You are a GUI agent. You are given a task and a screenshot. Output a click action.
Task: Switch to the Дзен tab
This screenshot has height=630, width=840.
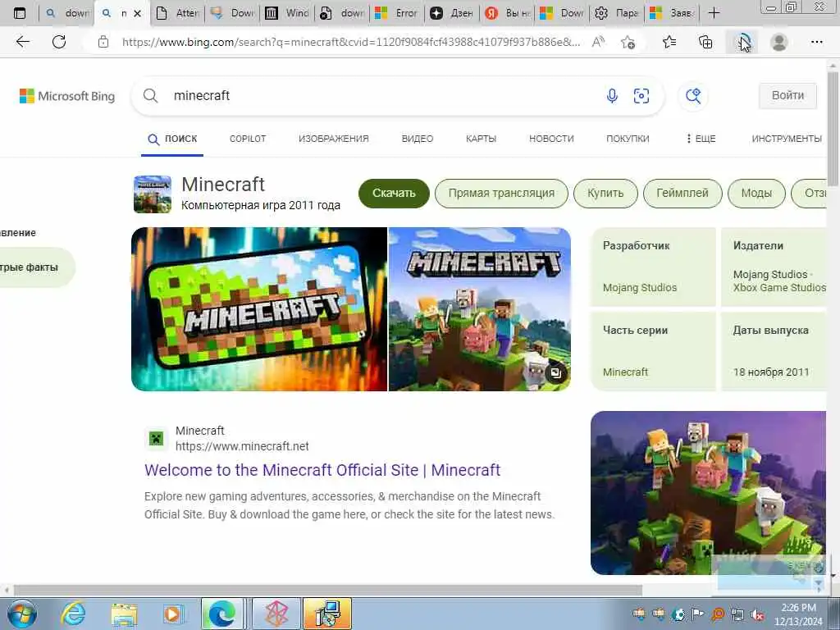click(453, 13)
